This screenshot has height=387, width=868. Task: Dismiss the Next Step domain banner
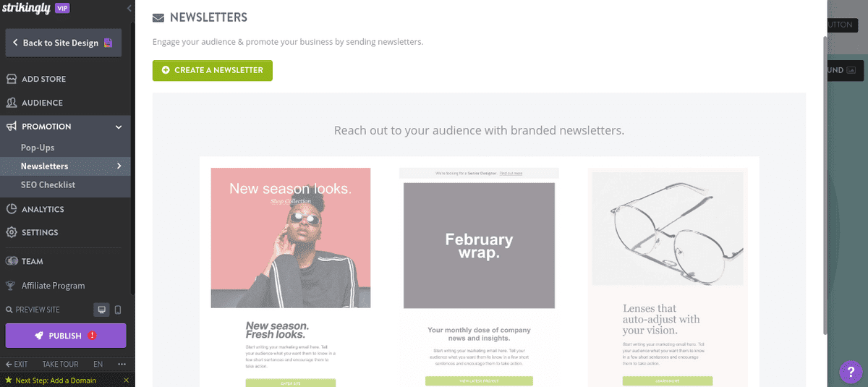(x=126, y=380)
